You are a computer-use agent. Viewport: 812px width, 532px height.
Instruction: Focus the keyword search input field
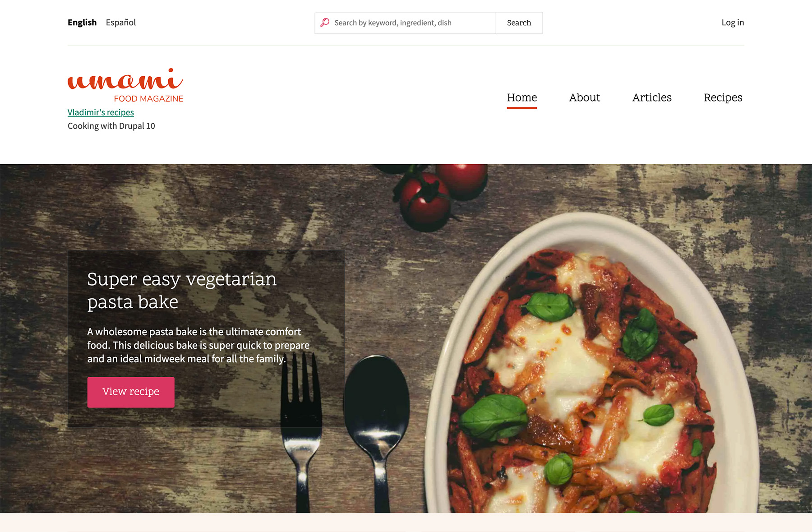[x=405, y=23]
